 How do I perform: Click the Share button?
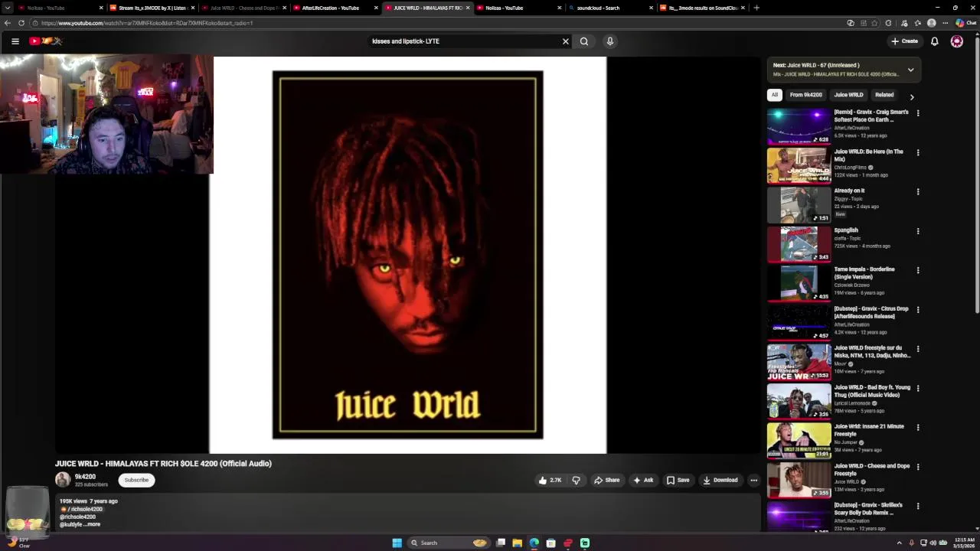(x=607, y=481)
